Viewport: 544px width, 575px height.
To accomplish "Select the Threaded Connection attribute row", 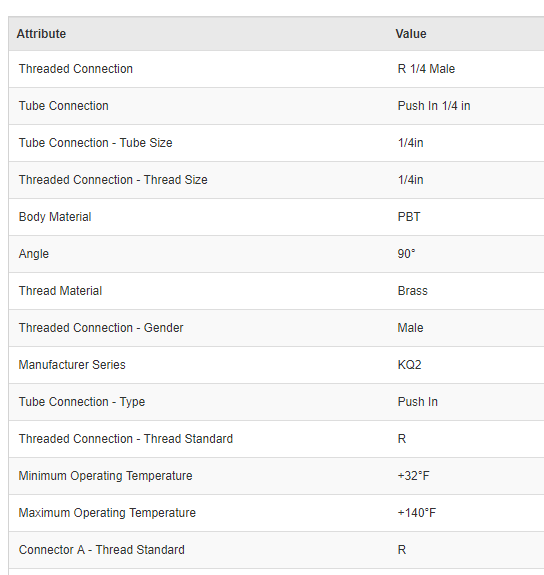I will (276, 69).
